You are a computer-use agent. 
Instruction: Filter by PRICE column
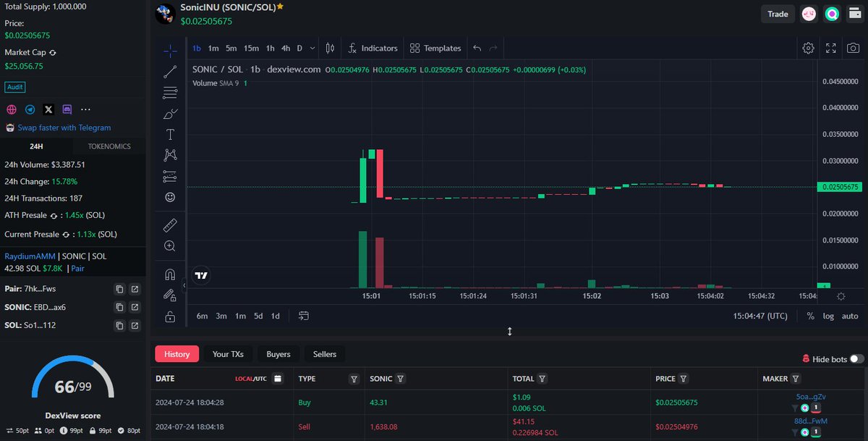coord(684,379)
